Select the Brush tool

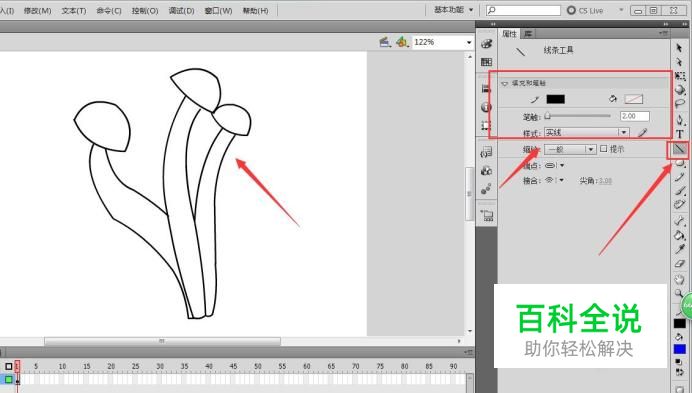(x=680, y=191)
